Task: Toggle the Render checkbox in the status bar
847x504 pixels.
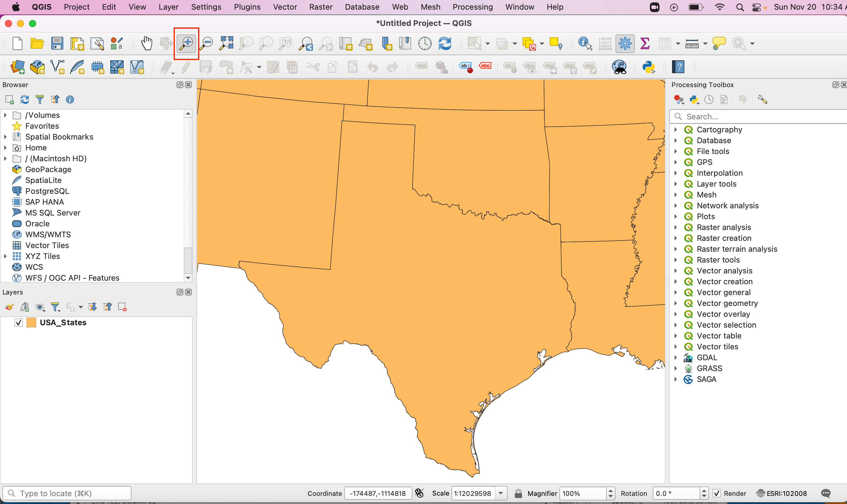Action: [x=716, y=493]
